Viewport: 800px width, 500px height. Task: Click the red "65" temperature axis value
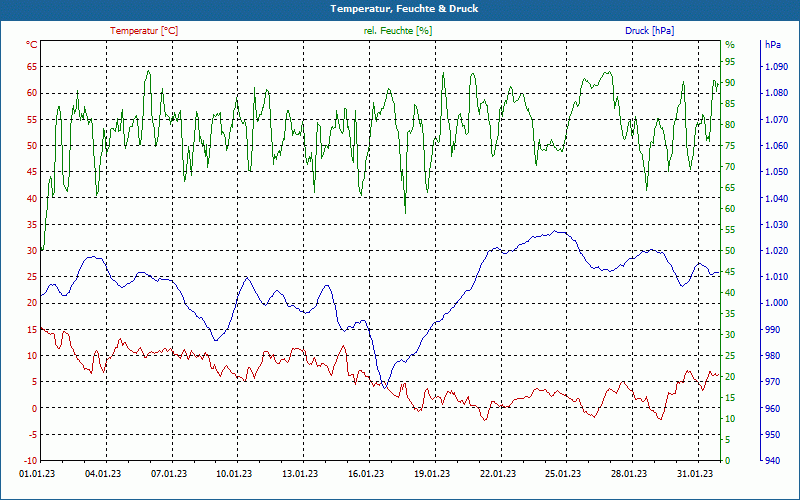32,67
